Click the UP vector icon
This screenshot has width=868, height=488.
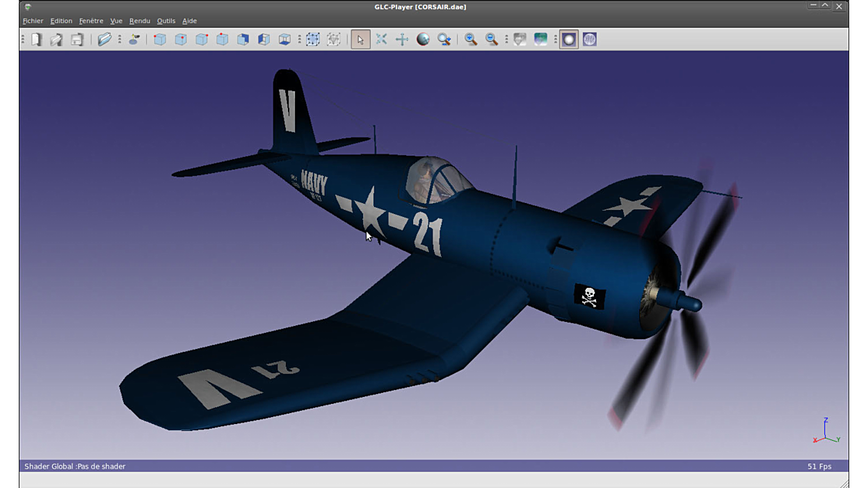coord(135,40)
